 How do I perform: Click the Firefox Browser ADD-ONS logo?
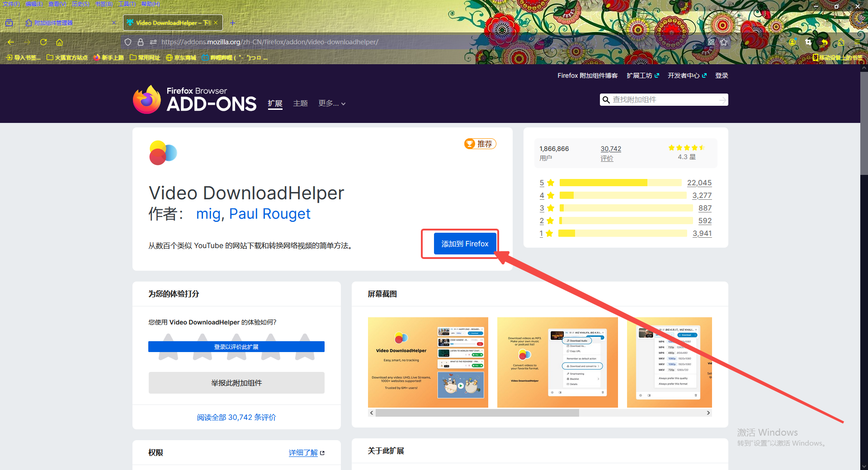click(x=194, y=99)
